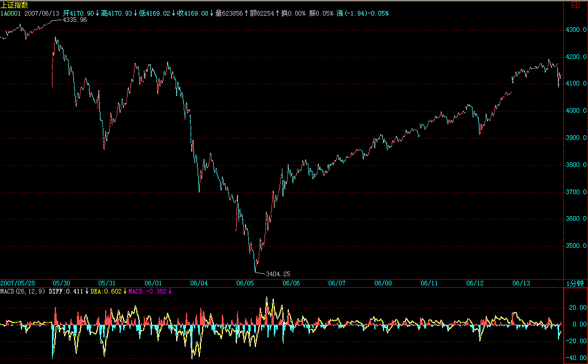Click the MACD(26,12,9) indicator label
588x364 pixels.
(x=23, y=291)
